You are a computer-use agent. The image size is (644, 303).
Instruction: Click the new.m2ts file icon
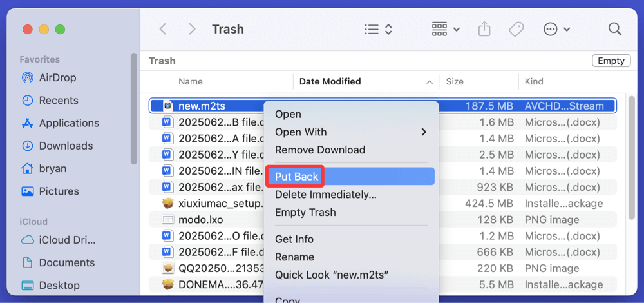[168, 106]
